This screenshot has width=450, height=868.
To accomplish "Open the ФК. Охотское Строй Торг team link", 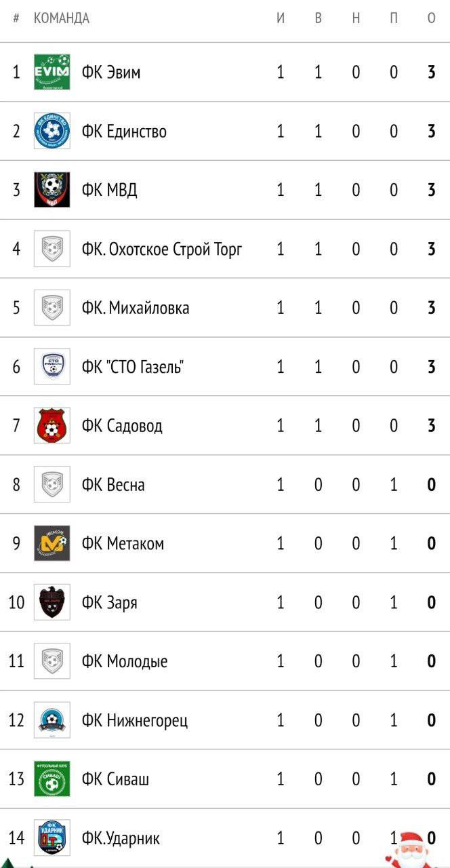I will [161, 249].
